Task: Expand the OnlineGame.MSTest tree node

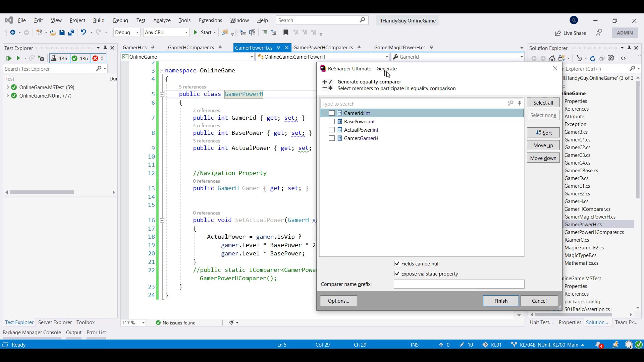Action: click(8, 87)
